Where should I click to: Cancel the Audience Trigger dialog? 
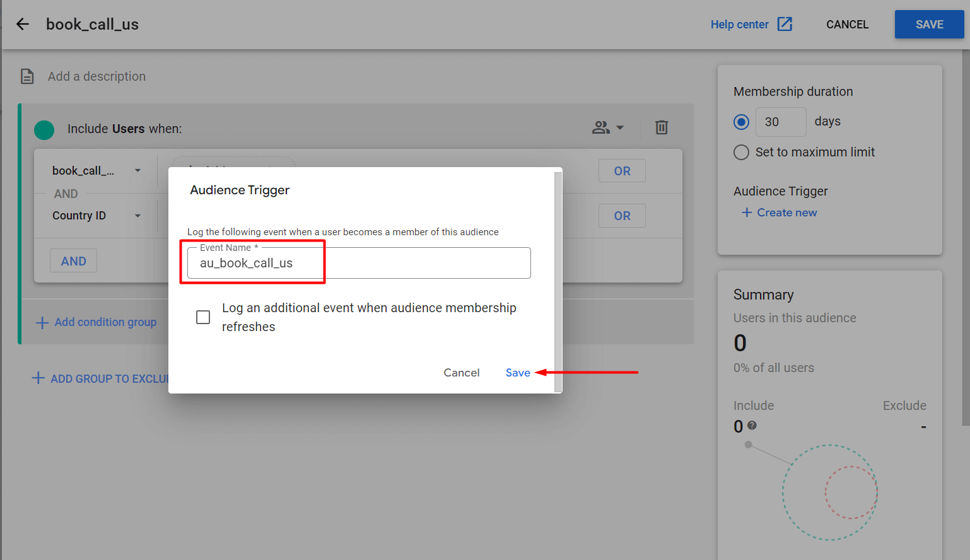point(461,373)
